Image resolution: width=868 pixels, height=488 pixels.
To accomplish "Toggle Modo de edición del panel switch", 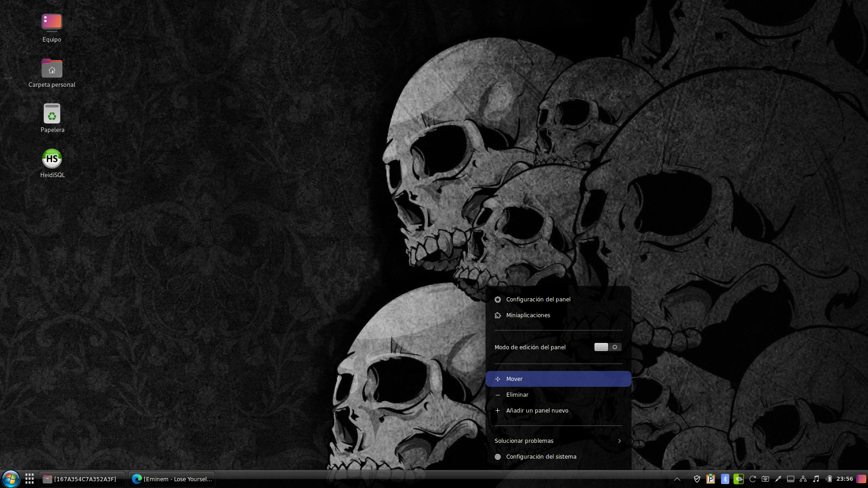I will pyautogui.click(x=608, y=347).
